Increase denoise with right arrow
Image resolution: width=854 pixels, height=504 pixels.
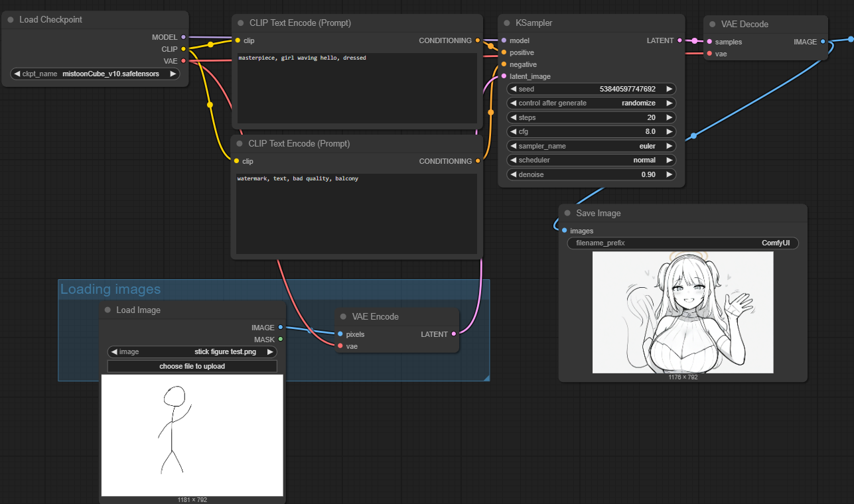point(670,175)
